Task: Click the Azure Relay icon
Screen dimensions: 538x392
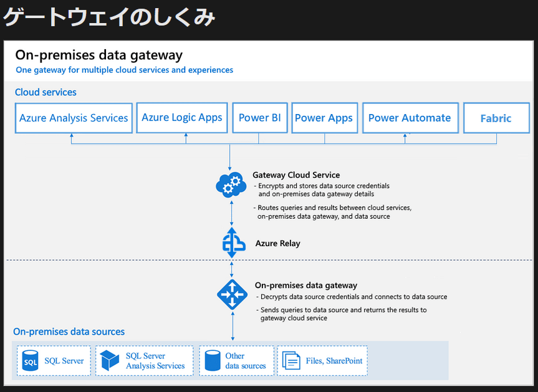Action: tap(233, 243)
